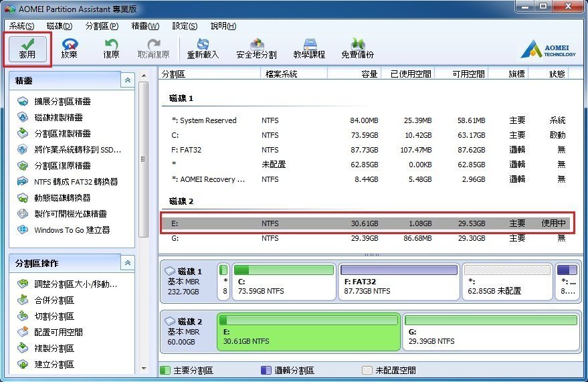Select the 未配置 unallocated row in list
This screenshot has width=588, height=382.
[367, 164]
